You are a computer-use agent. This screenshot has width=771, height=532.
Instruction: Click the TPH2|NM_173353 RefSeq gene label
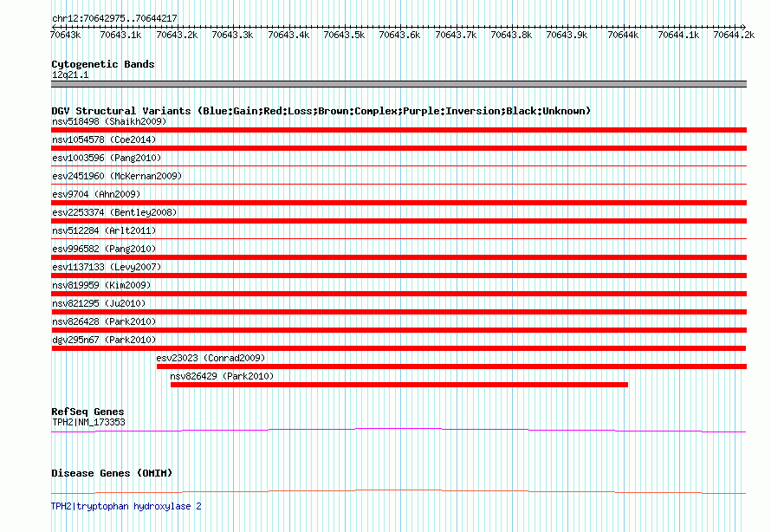[x=88, y=422]
